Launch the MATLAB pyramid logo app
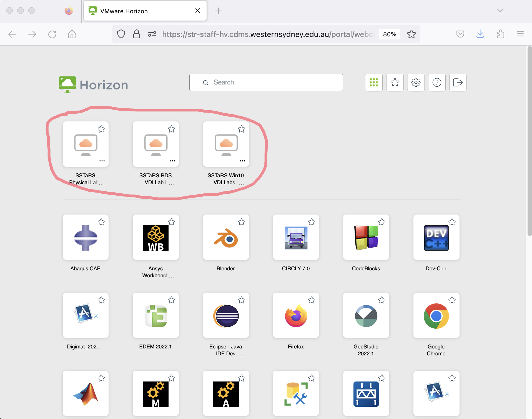The height and width of the screenshot is (419, 532). point(86,393)
